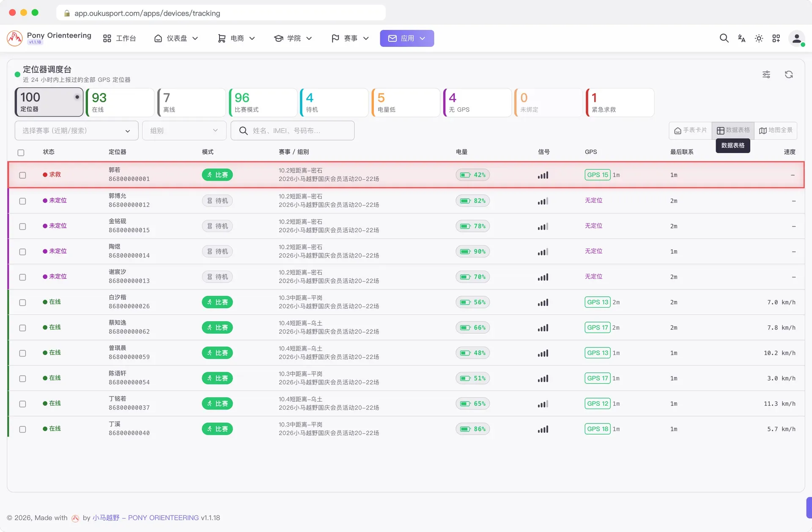Open the user avatar profile menu
812x532 pixels.
click(x=797, y=38)
